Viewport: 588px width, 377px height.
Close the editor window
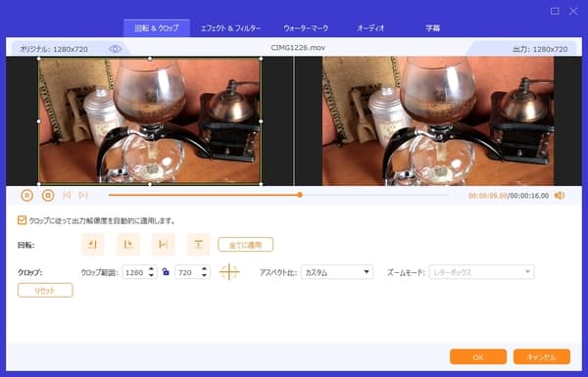(x=573, y=11)
